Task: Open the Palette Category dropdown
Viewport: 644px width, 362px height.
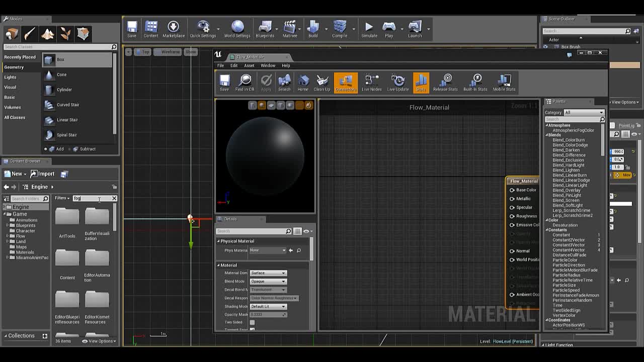Action: pyautogui.click(x=584, y=113)
